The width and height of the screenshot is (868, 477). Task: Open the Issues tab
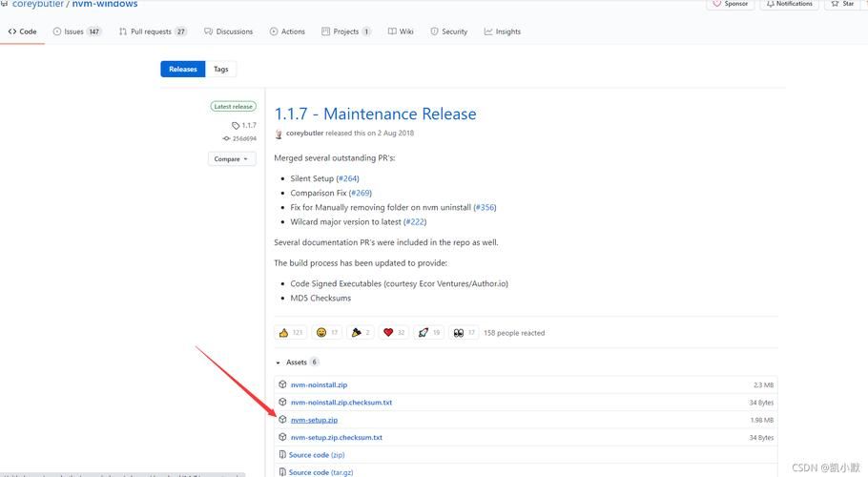tap(77, 31)
